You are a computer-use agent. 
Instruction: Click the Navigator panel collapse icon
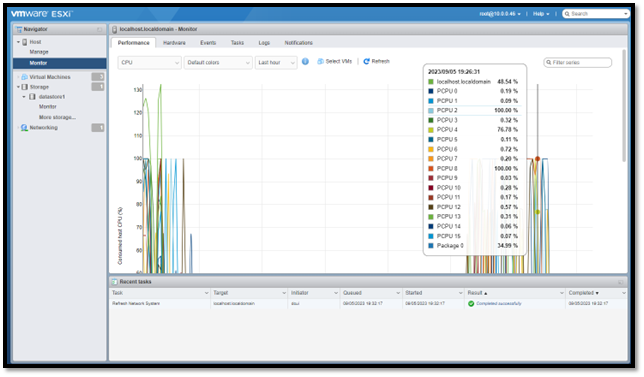click(x=99, y=30)
